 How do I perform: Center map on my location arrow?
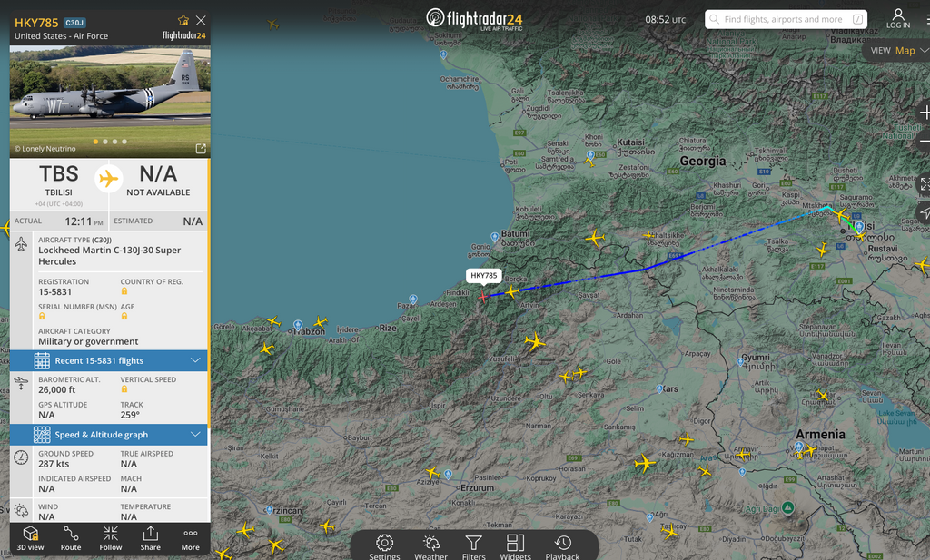pyautogui.click(x=924, y=212)
